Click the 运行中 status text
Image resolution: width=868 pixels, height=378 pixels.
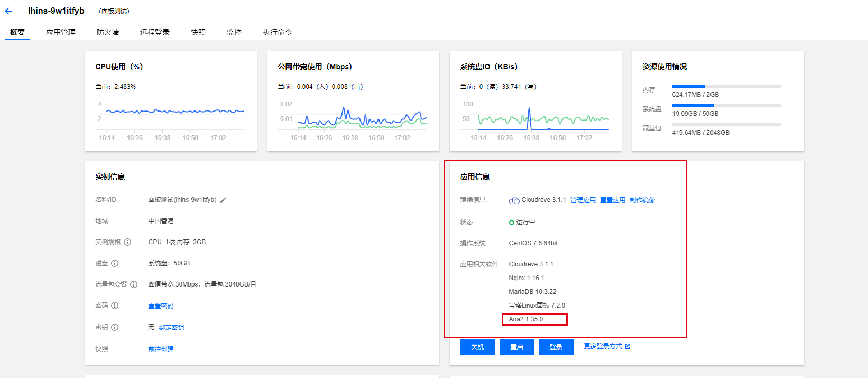pos(525,222)
